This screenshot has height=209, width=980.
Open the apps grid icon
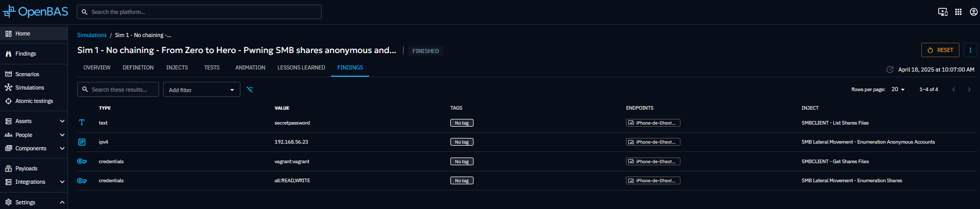coord(958,12)
